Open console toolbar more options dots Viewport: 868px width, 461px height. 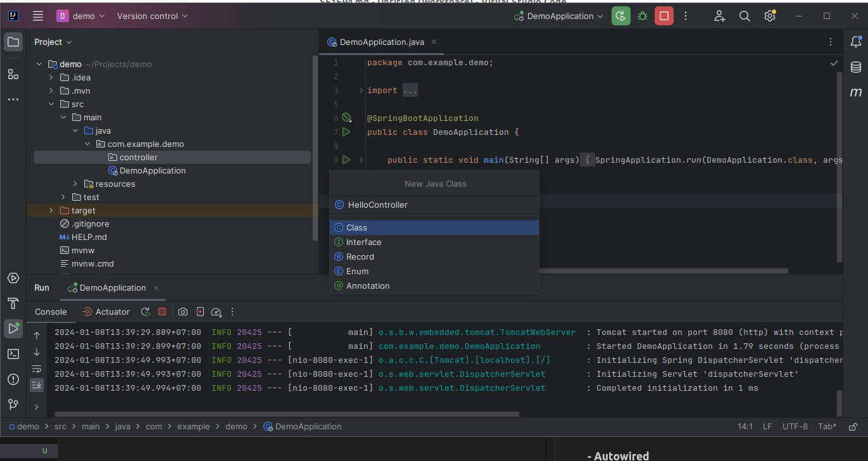click(232, 312)
